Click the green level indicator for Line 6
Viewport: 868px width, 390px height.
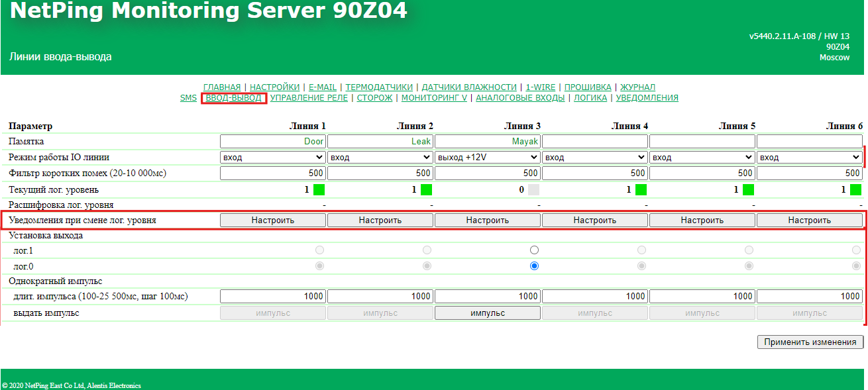(x=855, y=189)
